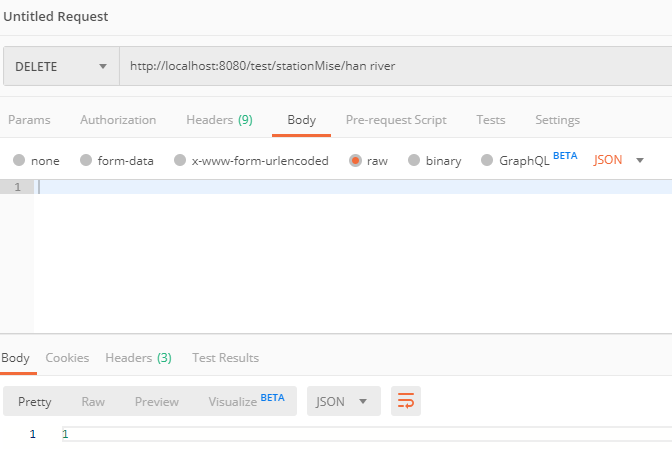This screenshot has width=672, height=449.
Task: Select the request Body tab
Action: tap(301, 120)
